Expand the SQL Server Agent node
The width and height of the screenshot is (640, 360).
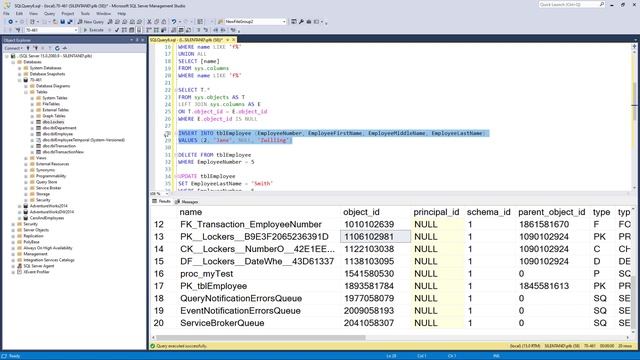tap(13, 266)
